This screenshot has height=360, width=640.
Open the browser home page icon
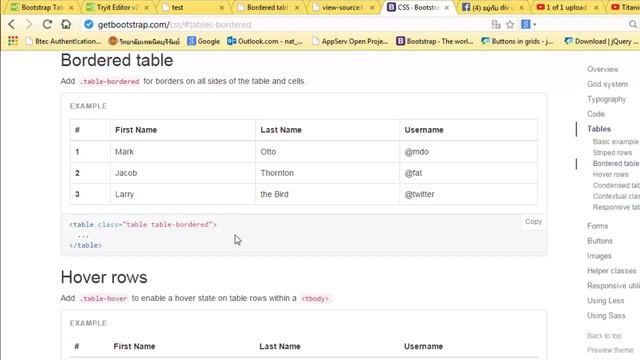[66, 24]
